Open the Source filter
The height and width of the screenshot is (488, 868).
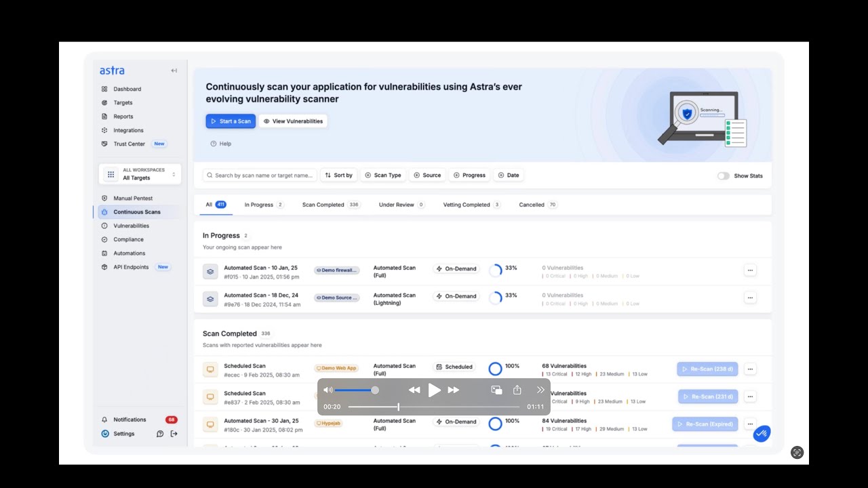427,175
